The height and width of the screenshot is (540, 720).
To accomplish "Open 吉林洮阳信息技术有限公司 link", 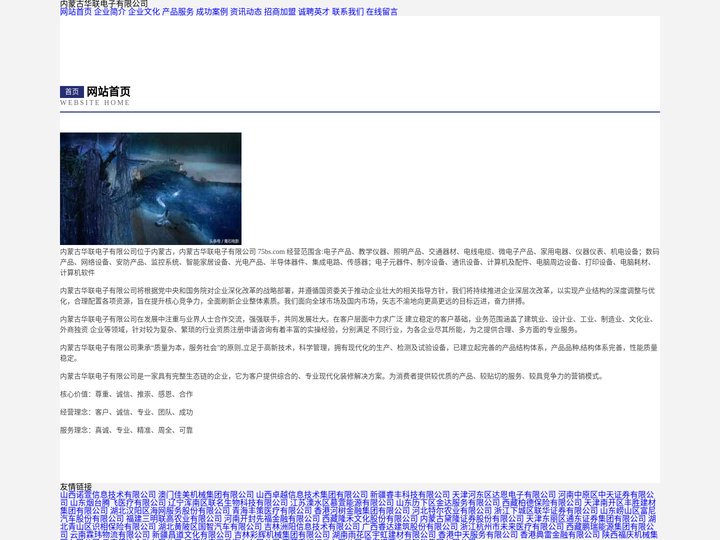I will [x=312, y=526].
